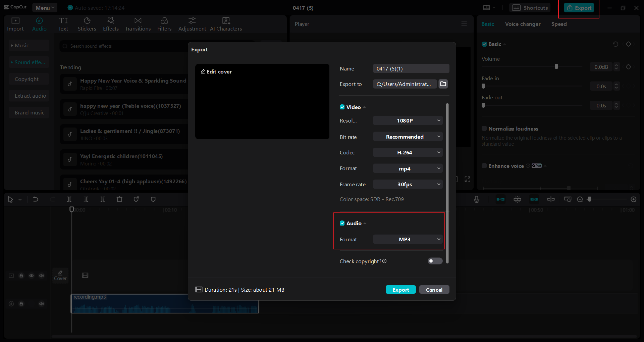
Task: Click the Volume slider handle
Action: click(556, 66)
